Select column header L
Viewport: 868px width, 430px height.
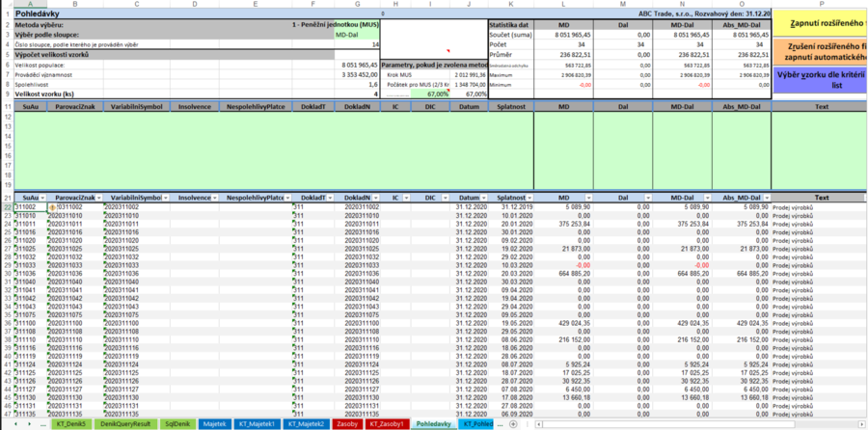pyautogui.click(x=563, y=4)
